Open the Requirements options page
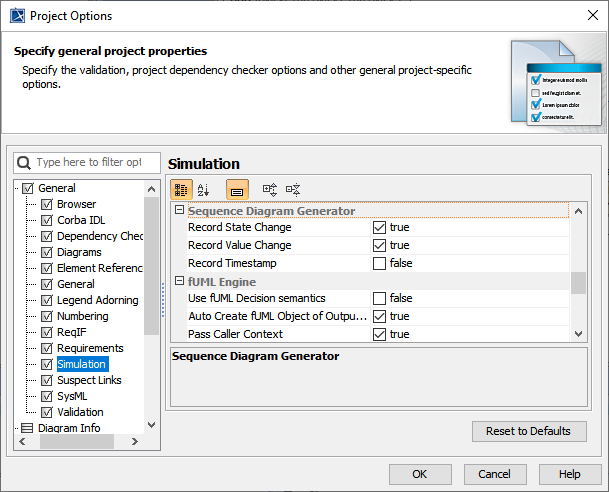The height and width of the screenshot is (492, 609). tap(89, 348)
